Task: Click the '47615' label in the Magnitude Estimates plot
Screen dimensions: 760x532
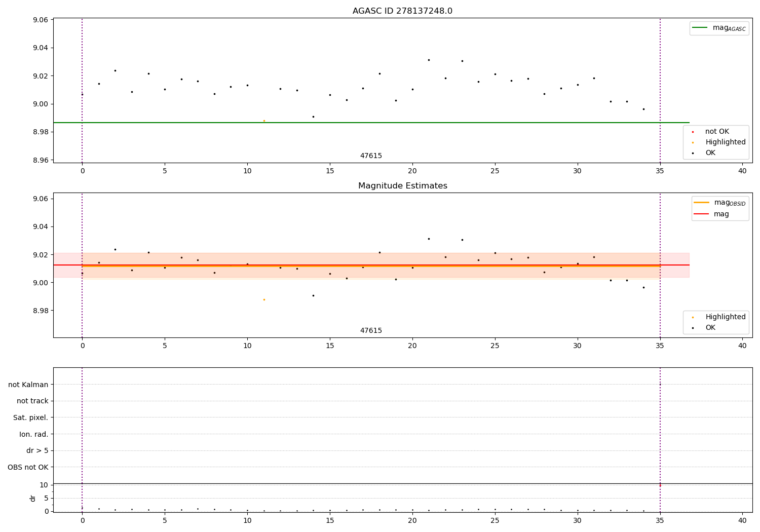Action: tap(371, 331)
